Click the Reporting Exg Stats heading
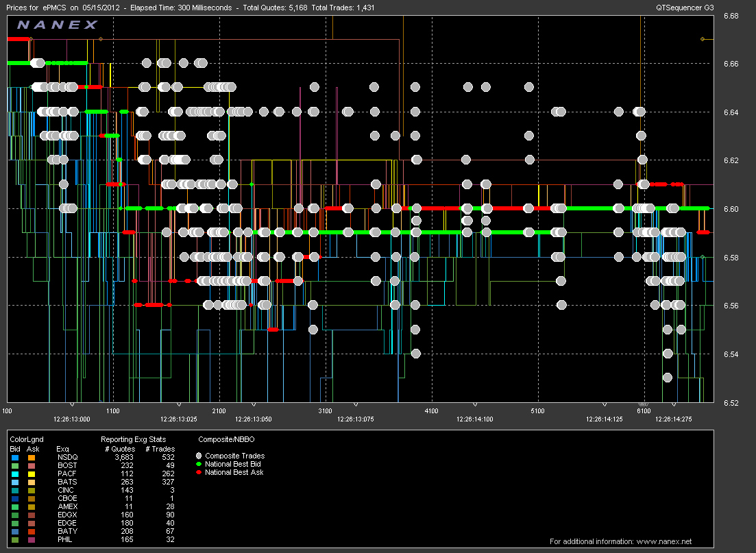The image size is (756, 553). pyautogui.click(x=133, y=439)
